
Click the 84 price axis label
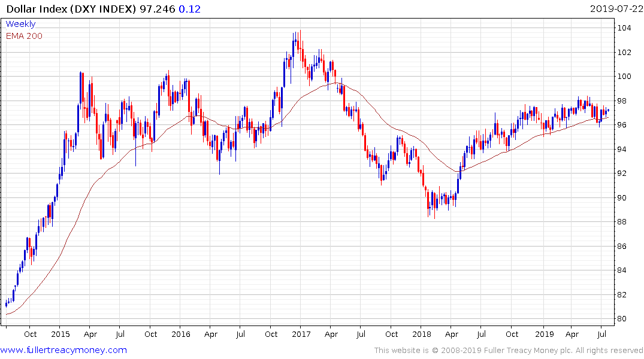click(x=622, y=270)
